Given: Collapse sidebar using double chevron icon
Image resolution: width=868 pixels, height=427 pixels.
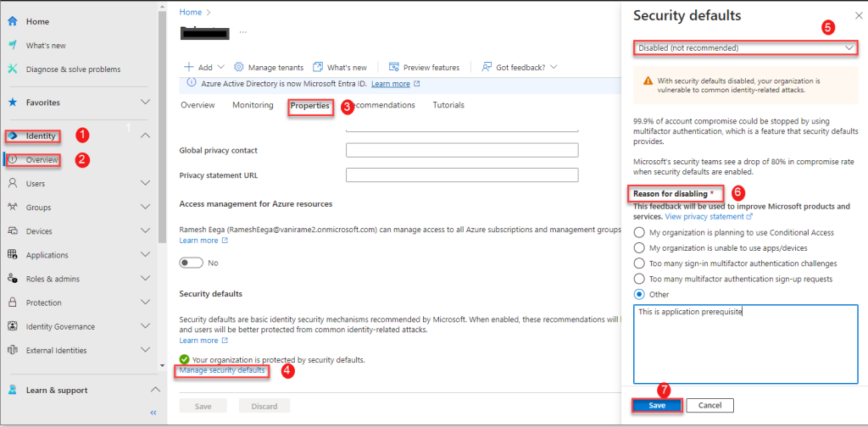Looking at the screenshot, I should tap(153, 413).
